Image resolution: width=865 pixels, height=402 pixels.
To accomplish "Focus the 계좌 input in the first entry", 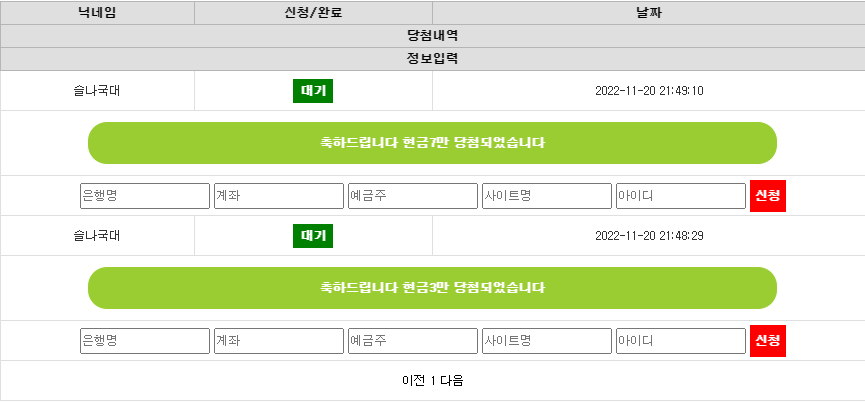I will point(279,196).
